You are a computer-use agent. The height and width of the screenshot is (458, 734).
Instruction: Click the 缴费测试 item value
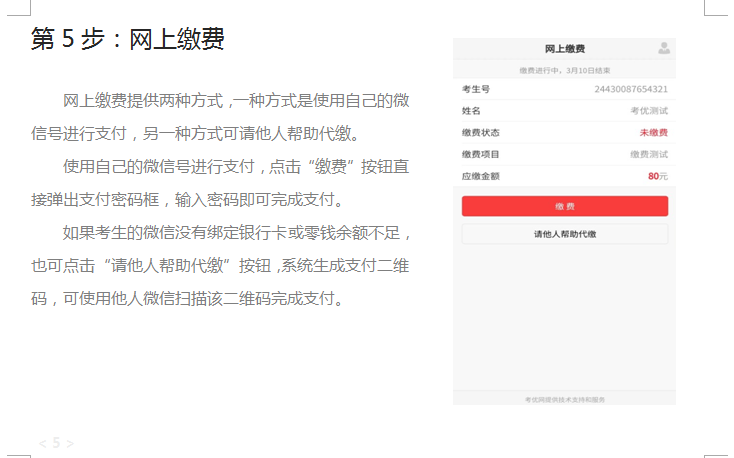(648, 155)
